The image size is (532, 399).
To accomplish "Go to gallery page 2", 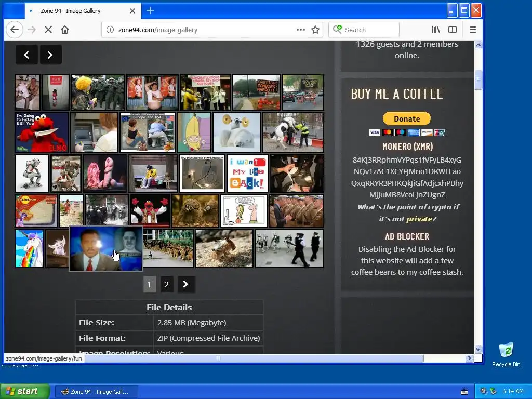I will click(x=166, y=284).
